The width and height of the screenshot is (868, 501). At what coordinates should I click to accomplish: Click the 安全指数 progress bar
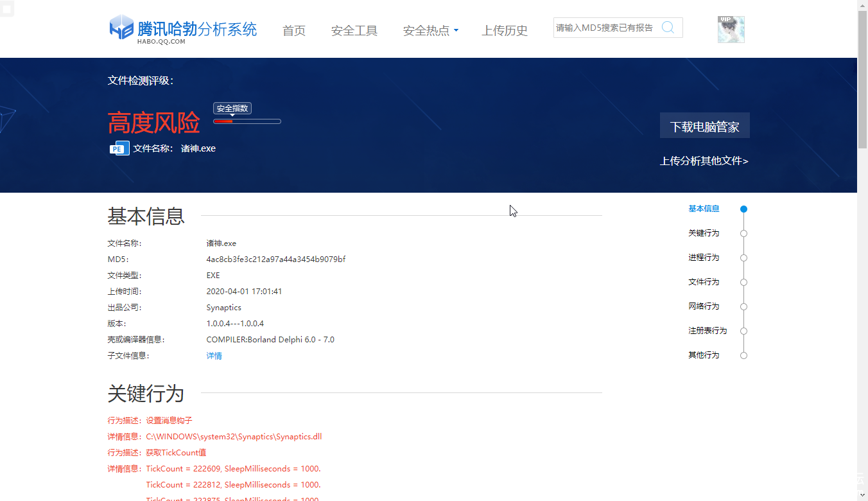pyautogui.click(x=247, y=121)
